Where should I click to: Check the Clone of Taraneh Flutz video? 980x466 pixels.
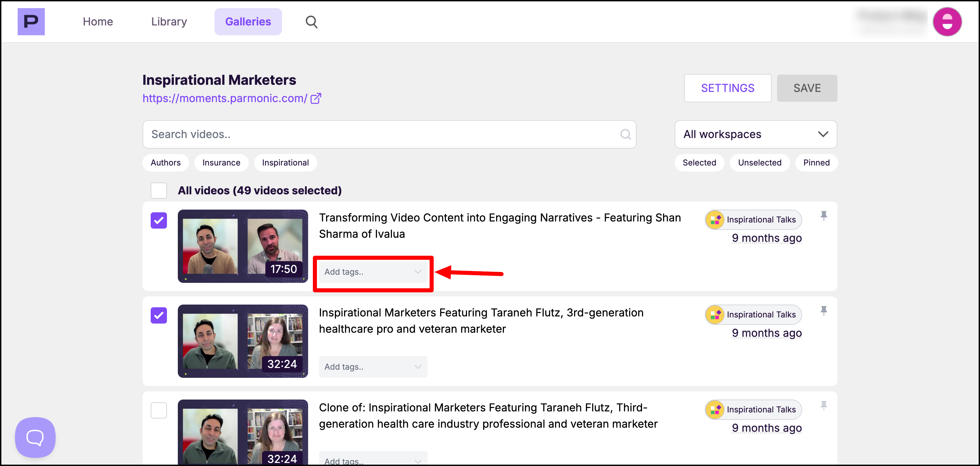click(159, 410)
